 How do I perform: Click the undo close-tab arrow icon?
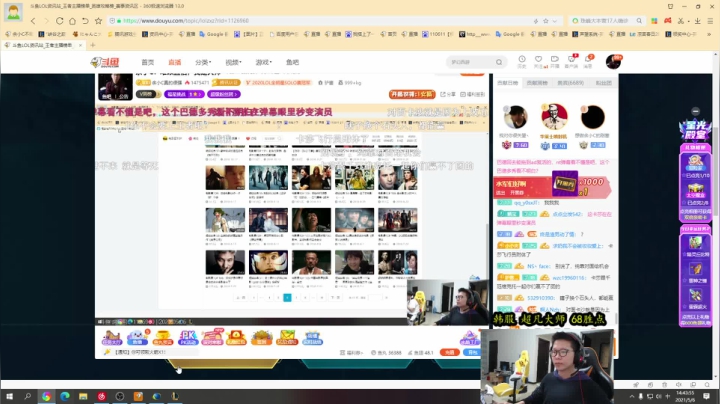[85, 21]
